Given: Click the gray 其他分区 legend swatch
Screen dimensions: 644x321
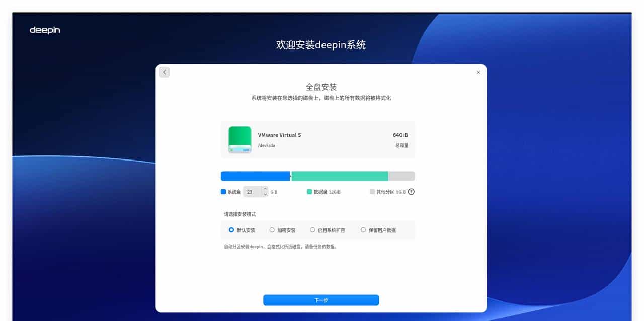Looking at the screenshot, I should 372,191.
